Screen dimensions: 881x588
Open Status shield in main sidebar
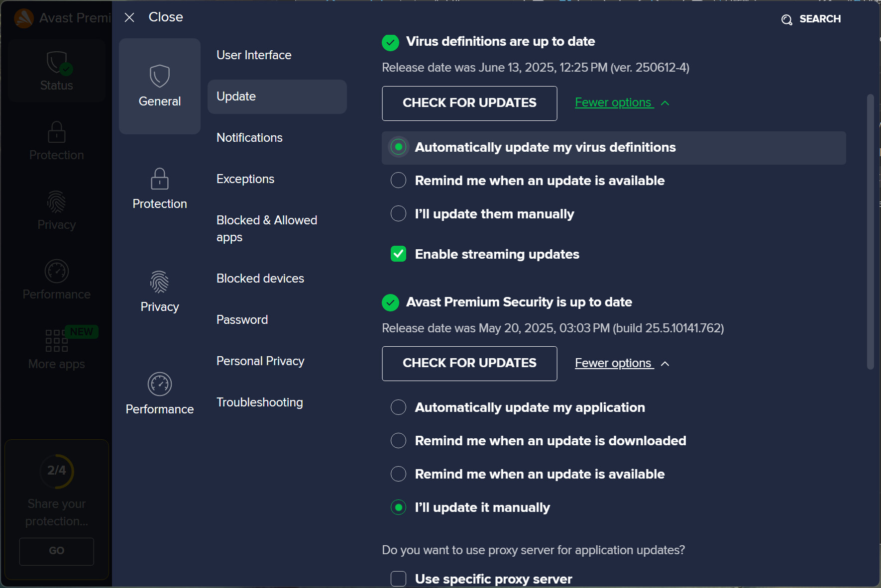point(57,71)
